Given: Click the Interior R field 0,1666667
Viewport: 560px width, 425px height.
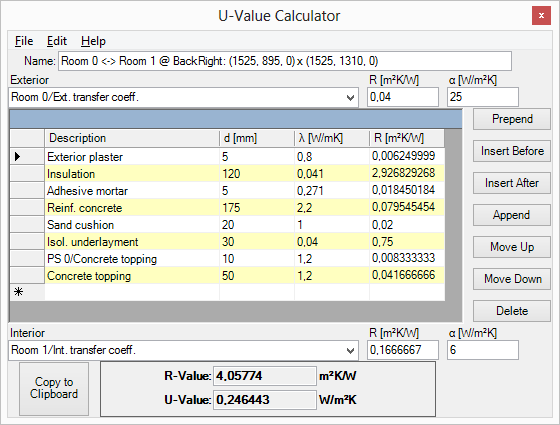Looking at the screenshot, I should click(402, 350).
